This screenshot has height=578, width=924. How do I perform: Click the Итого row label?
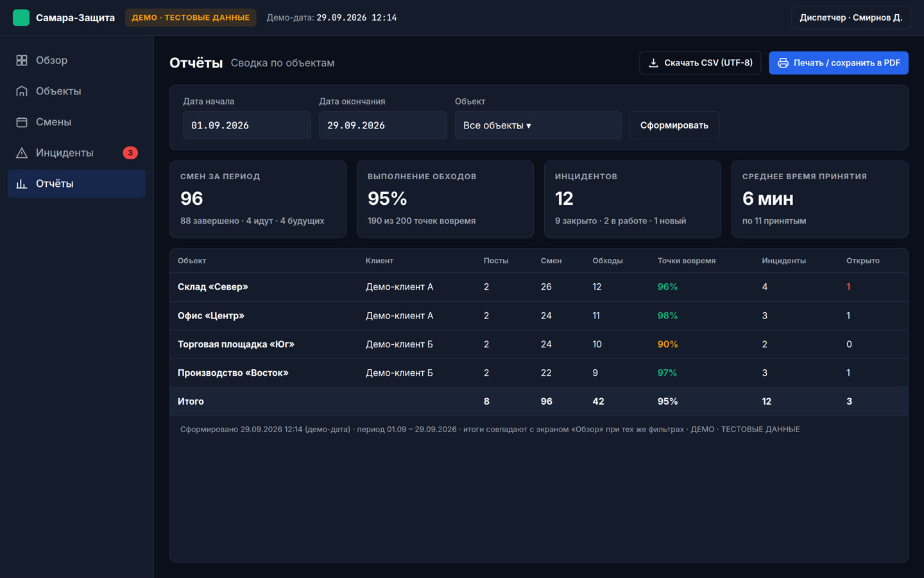click(x=191, y=401)
